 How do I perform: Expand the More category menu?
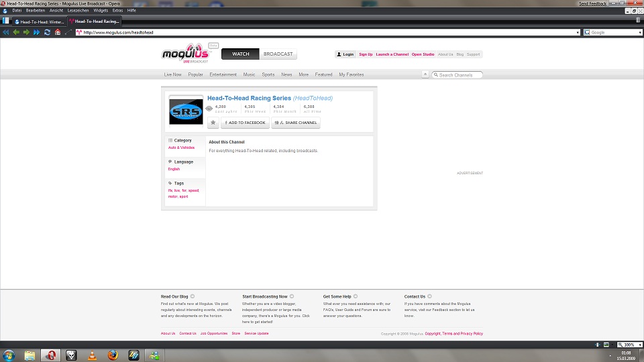[303, 74]
